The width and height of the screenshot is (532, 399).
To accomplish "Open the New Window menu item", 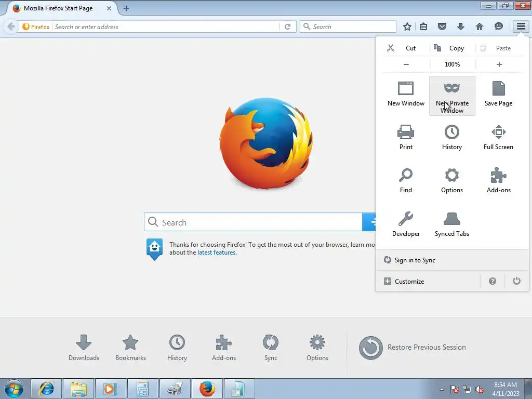I will point(406,95).
